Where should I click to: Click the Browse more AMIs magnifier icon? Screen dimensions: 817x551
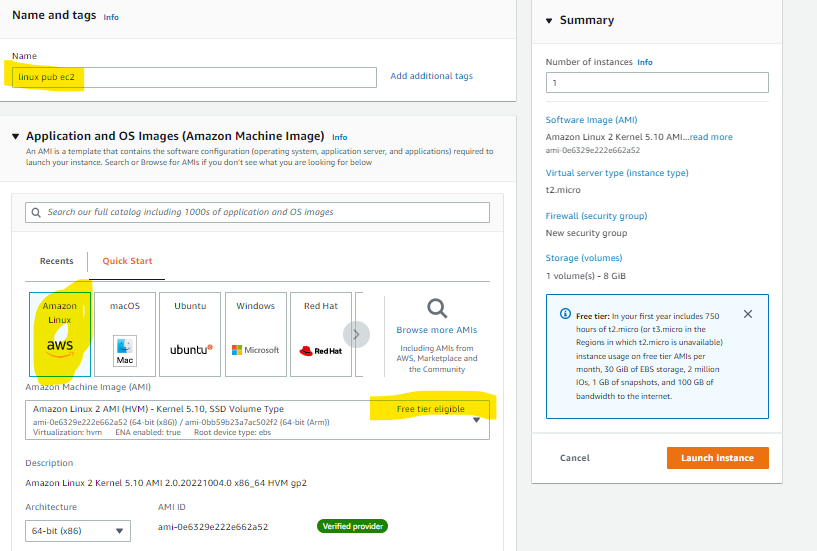[x=437, y=309]
